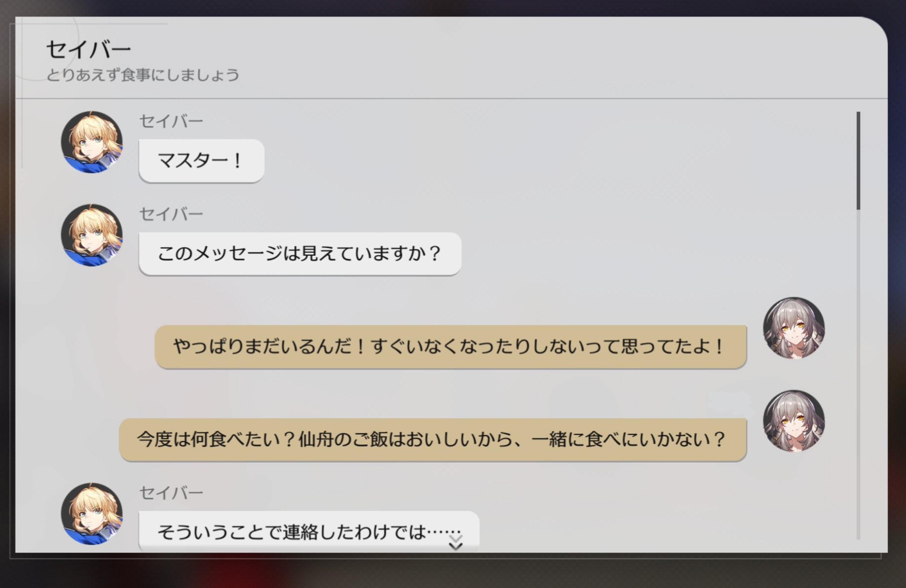Click Saber's avatar beside このメッセージは見えていますか？

coord(92,235)
